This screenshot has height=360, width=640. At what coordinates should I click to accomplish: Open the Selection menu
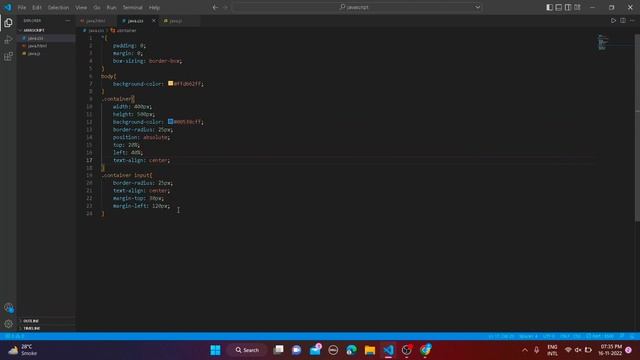[58, 7]
